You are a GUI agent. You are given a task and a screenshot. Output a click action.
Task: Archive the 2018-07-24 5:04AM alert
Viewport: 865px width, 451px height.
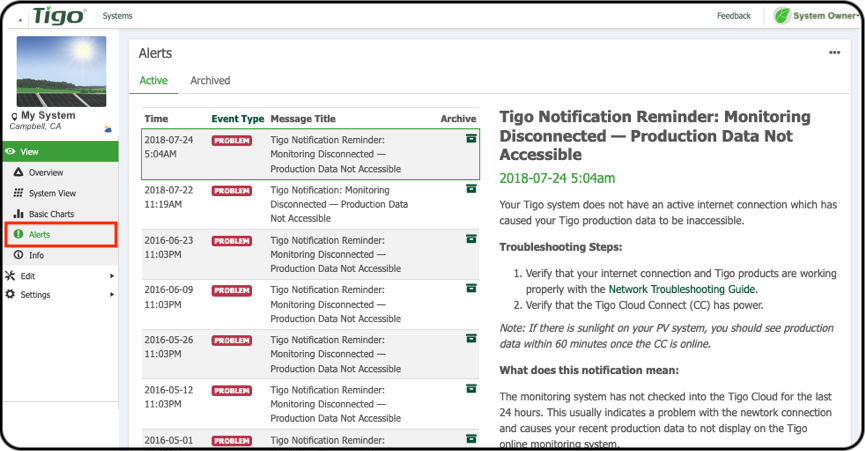click(471, 138)
